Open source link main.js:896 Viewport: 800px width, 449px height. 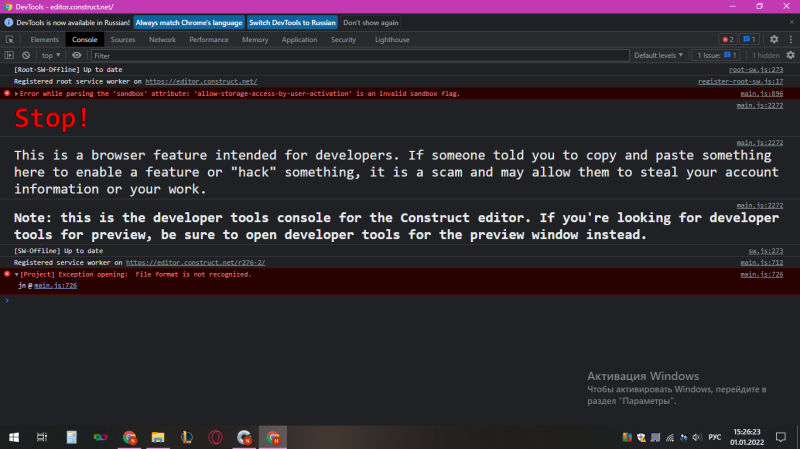(x=762, y=93)
